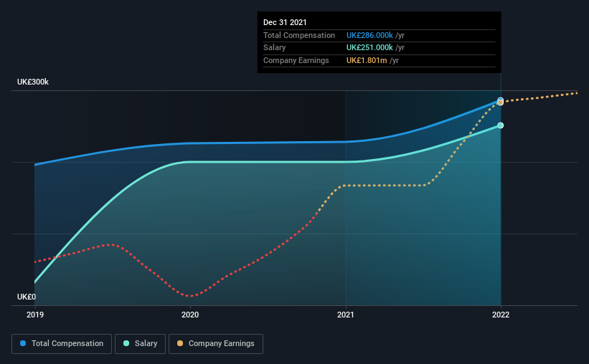Click the blue dot in Total Compensation legend

23,343
